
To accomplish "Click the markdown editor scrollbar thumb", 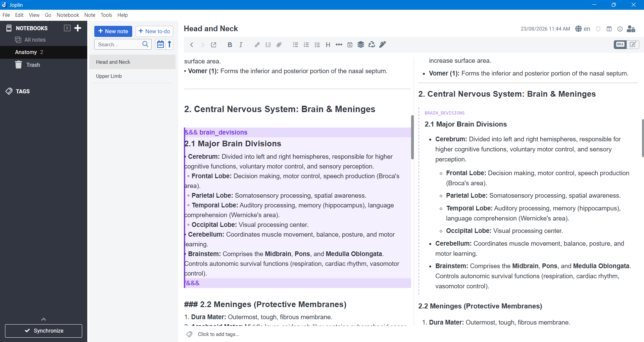I will [x=412, y=137].
